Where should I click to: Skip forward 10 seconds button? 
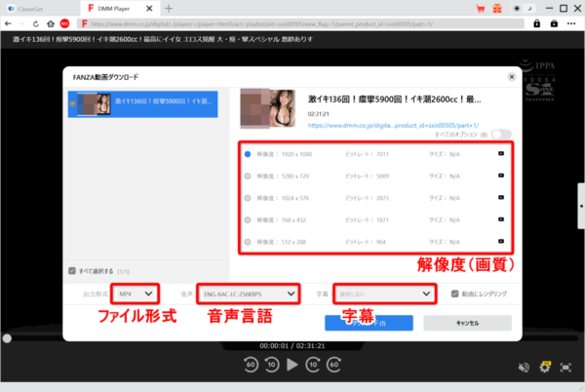click(x=313, y=365)
